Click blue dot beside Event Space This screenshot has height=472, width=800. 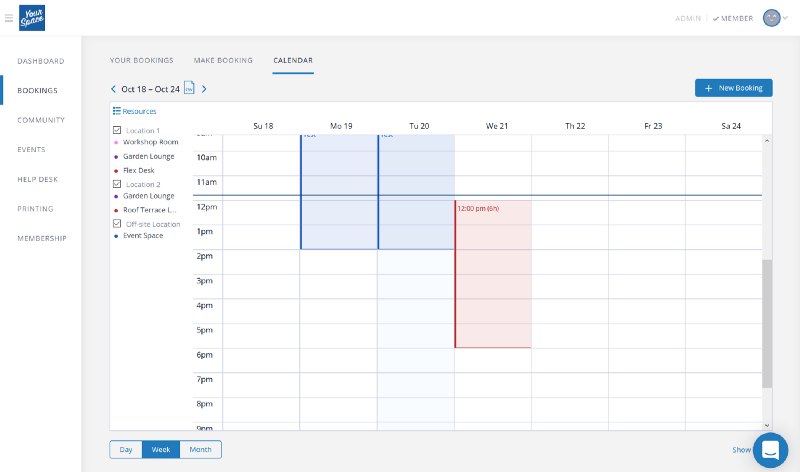coord(116,236)
